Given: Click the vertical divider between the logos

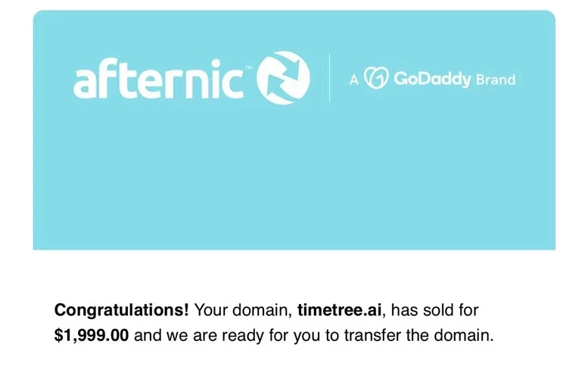Looking at the screenshot, I should click(329, 78).
